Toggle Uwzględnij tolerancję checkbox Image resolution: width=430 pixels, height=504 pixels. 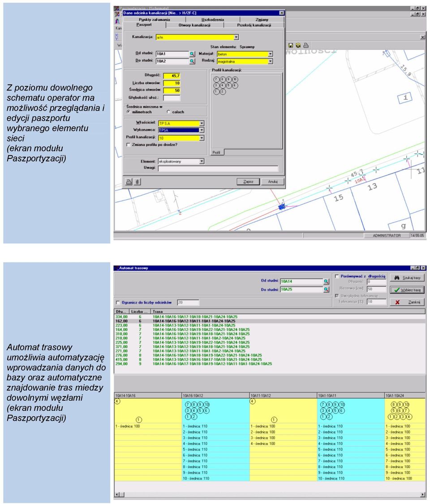pos(337,296)
